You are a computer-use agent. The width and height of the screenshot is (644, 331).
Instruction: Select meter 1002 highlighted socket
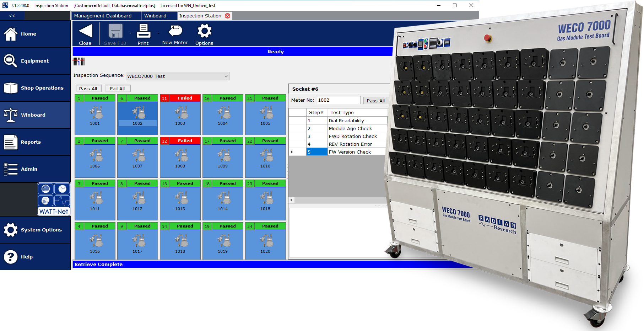click(137, 114)
